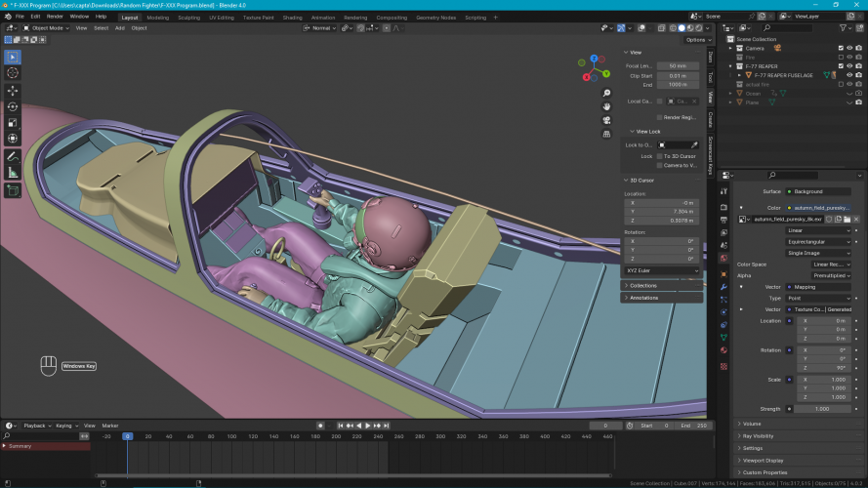Select the Rotate tool in the toolbar
Image resolution: width=868 pixels, height=488 pixels.
coord(13,106)
